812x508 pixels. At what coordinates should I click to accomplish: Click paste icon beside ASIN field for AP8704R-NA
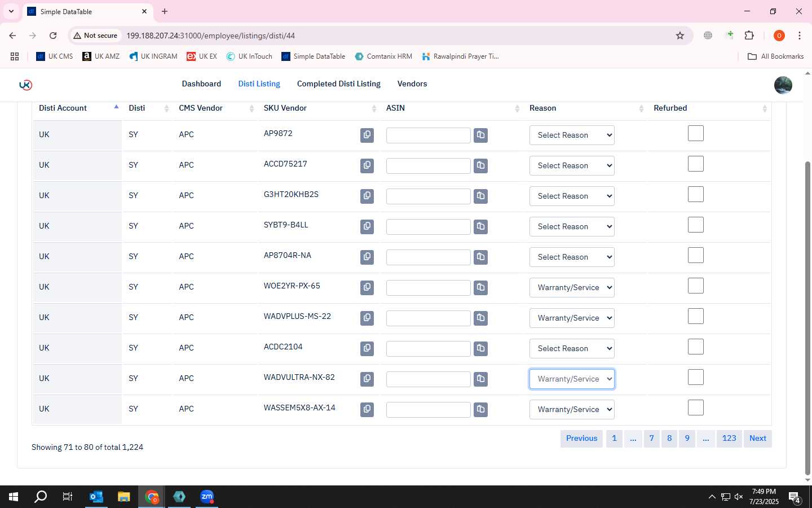[x=480, y=257]
